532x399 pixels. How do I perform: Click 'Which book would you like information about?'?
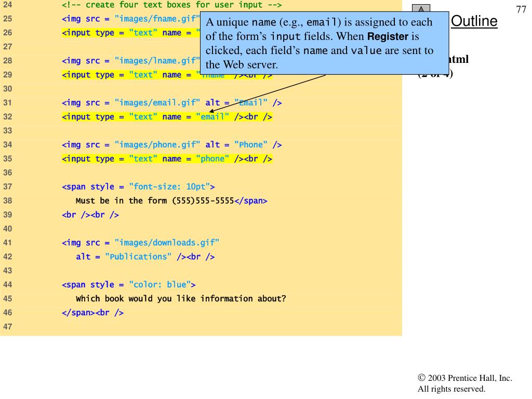click(181, 299)
